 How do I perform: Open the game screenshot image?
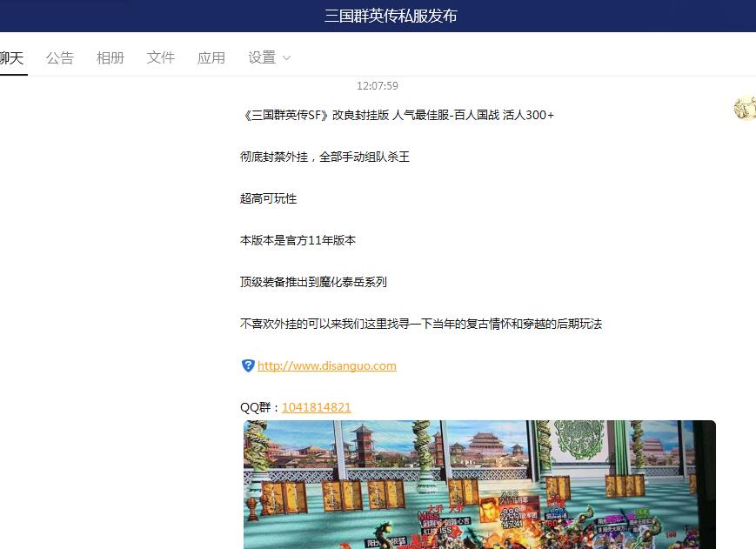point(479,485)
